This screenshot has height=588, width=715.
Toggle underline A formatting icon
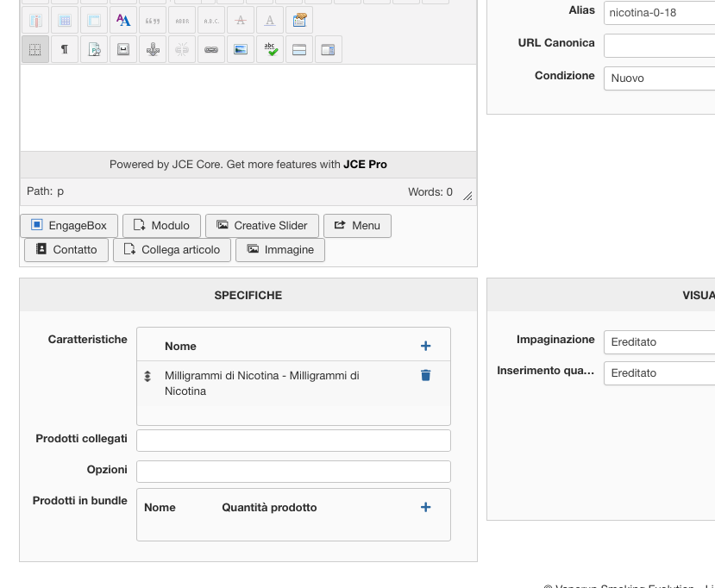click(x=270, y=21)
